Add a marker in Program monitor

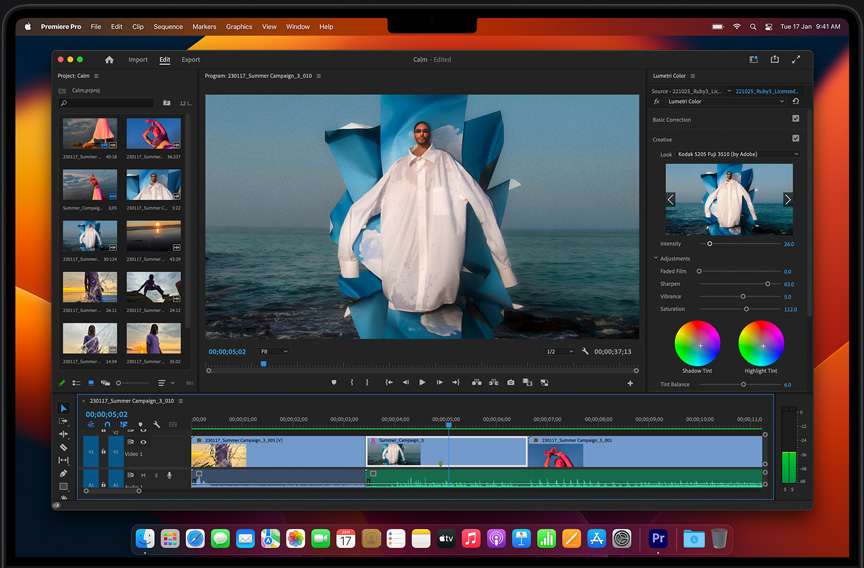click(334, 382)
